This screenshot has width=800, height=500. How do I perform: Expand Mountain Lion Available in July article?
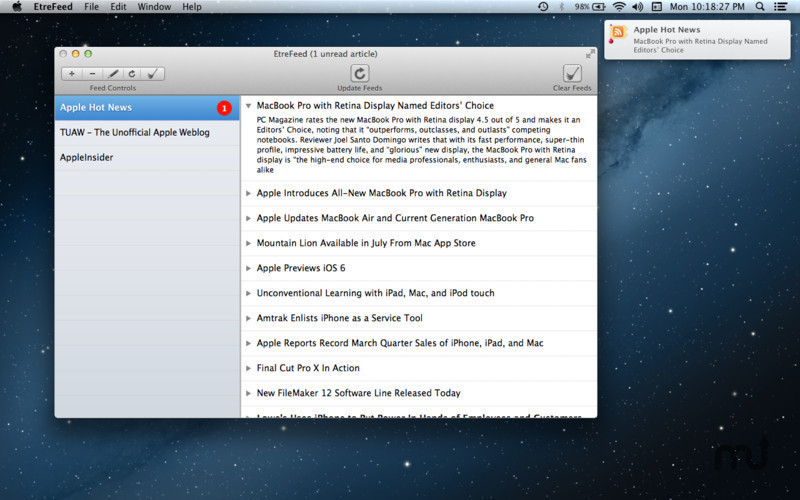tap(248, 243)
